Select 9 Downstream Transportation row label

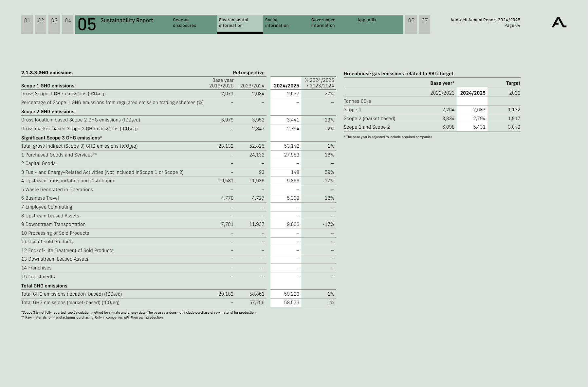click(53, 224)
